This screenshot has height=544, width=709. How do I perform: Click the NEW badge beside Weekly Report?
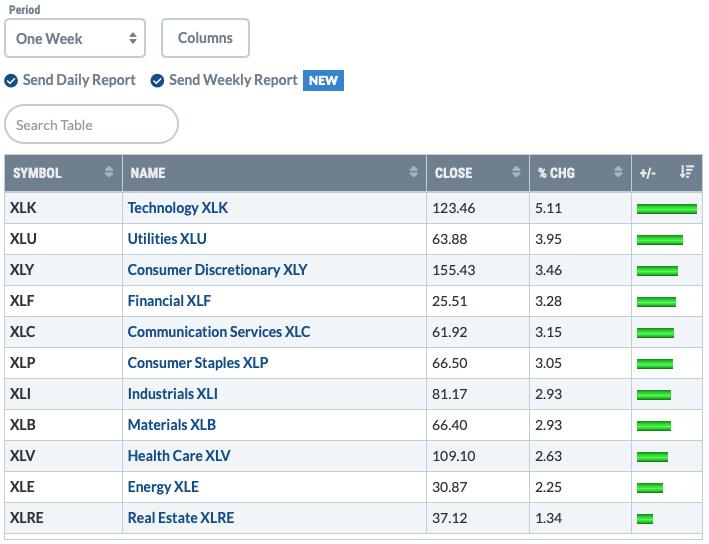323,80
